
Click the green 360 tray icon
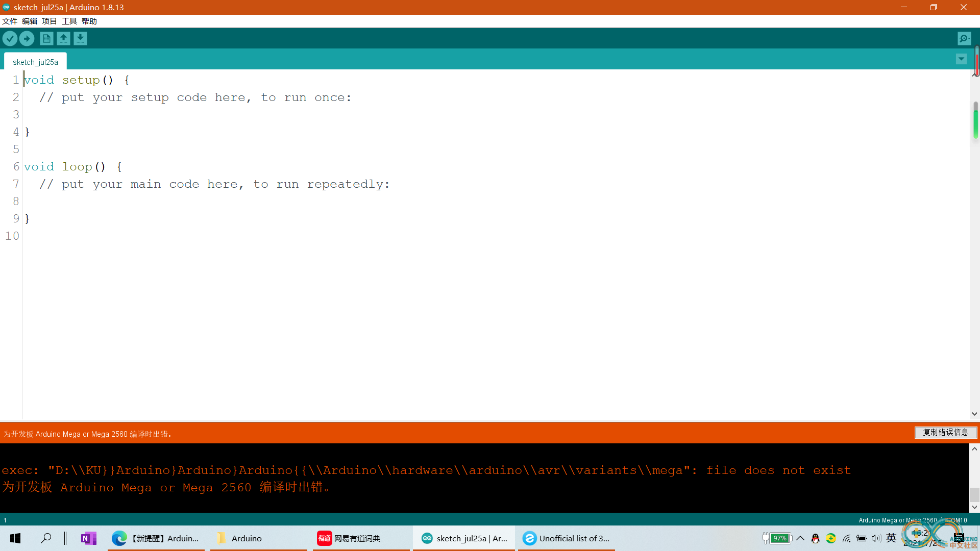pyautogui.click(x=831, y=538)
